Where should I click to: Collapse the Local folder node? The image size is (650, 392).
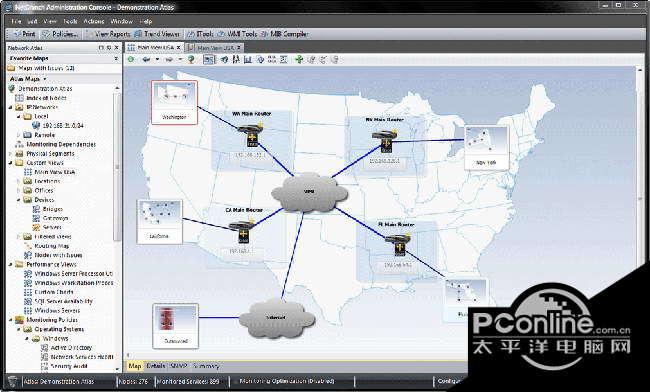[19, 116]
